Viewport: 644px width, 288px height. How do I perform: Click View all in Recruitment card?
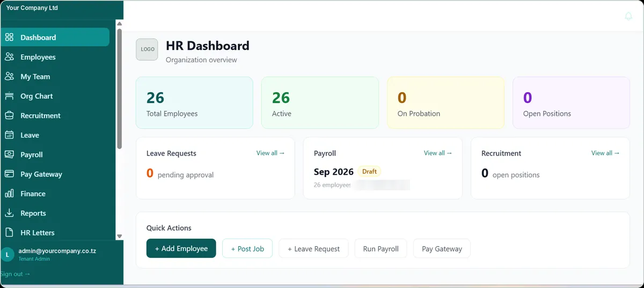[605, 153]
